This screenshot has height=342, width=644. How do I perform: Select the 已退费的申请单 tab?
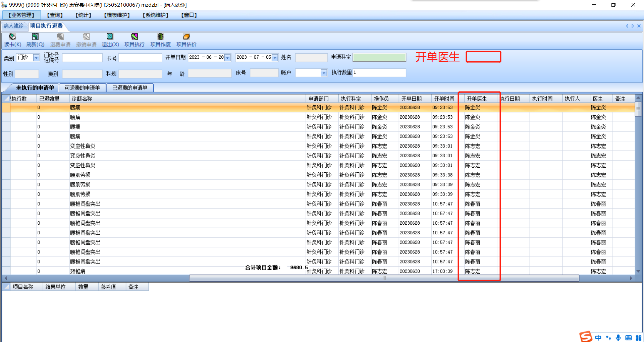[130, 88]
